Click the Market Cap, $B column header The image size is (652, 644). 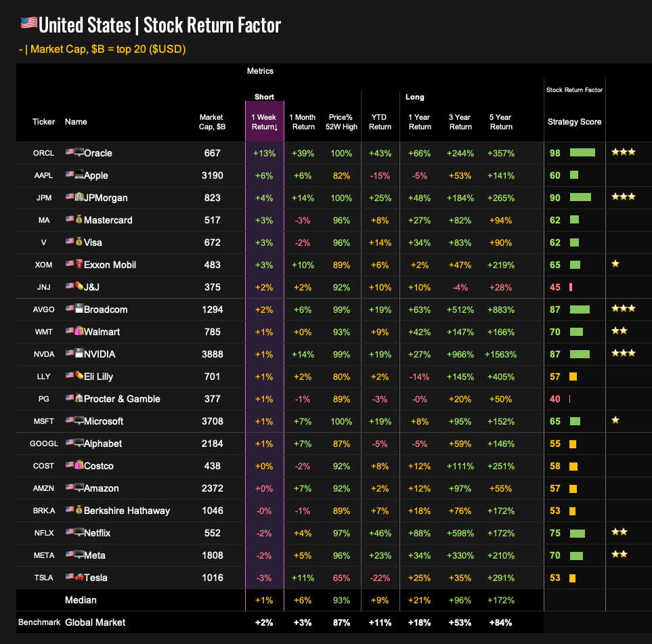[x=212, y=122]
